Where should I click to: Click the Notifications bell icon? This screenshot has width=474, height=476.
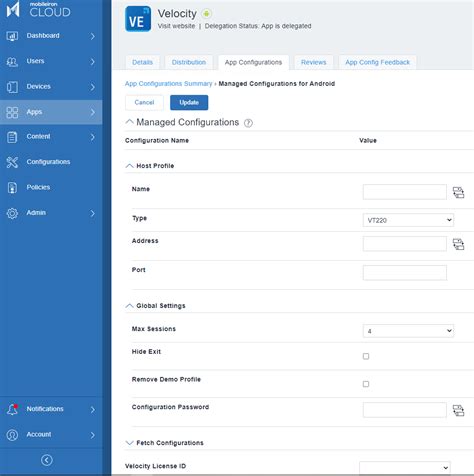(13, 409)
